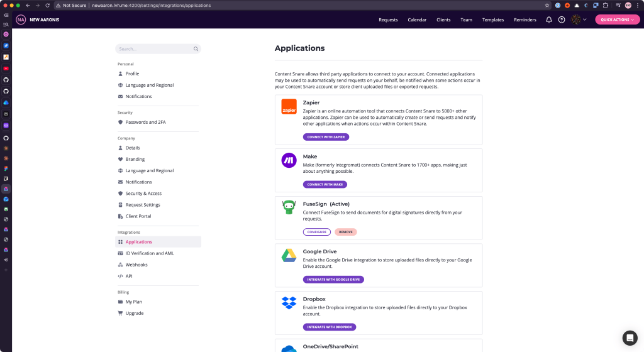
Task: Click the search magnifier icon in settings
Action: pos(196,49)
